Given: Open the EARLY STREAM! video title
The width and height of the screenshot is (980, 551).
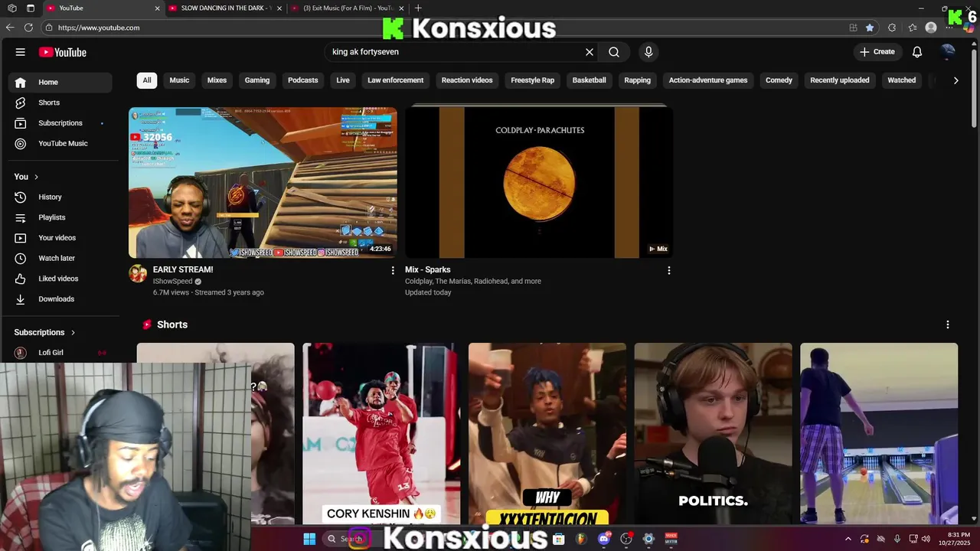Looking at the screenshot, I should [x=183, y=269].
